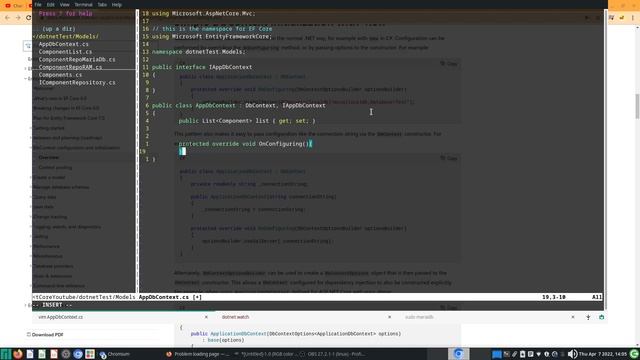640x360 pixels.
Task: Open the Overview docs sidebar item
Action: 49,158
